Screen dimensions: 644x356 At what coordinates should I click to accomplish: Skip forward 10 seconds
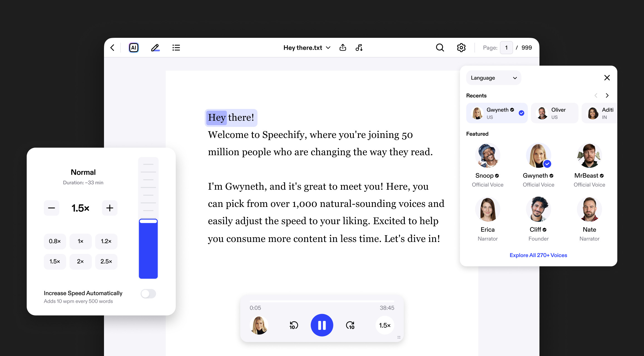coord(350,325)
